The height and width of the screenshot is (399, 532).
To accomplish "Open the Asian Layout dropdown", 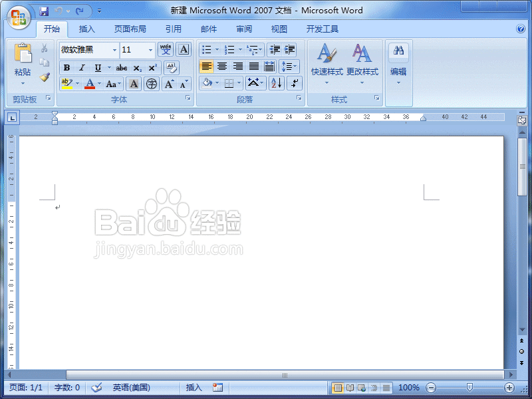I will click(255, 83).
